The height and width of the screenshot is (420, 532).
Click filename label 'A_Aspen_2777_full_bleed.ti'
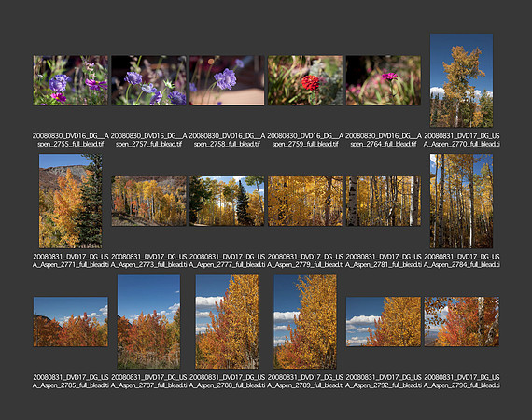coord(227,265)
